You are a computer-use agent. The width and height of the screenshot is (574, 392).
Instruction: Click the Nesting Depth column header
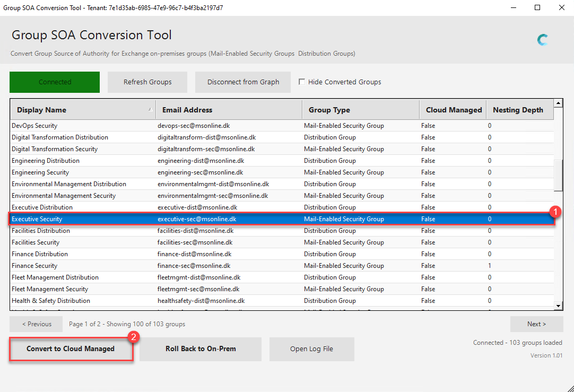click(x=518, y=110)
